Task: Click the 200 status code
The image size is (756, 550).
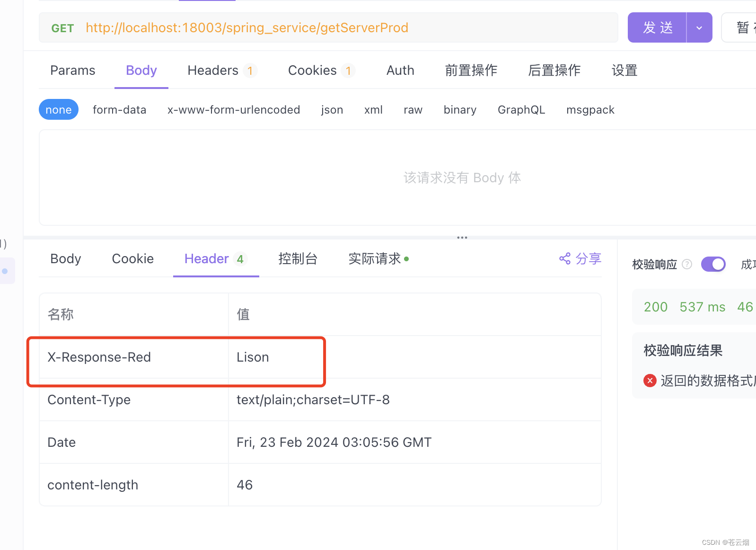Action: point(656,307)
